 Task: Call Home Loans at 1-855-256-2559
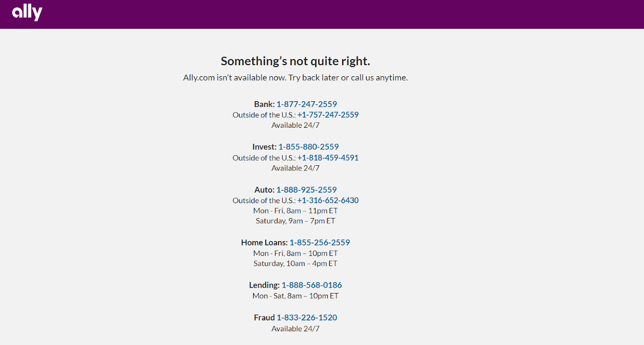click(320, 243)
